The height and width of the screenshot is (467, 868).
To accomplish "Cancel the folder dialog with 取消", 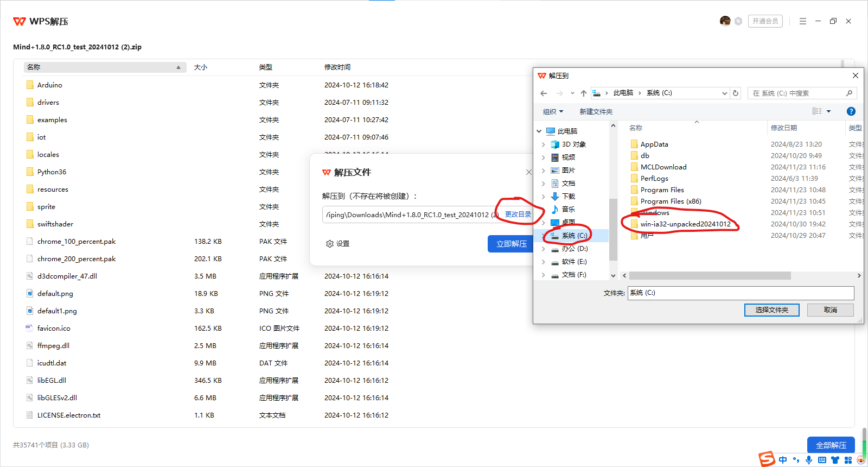I will pos(831,310).
